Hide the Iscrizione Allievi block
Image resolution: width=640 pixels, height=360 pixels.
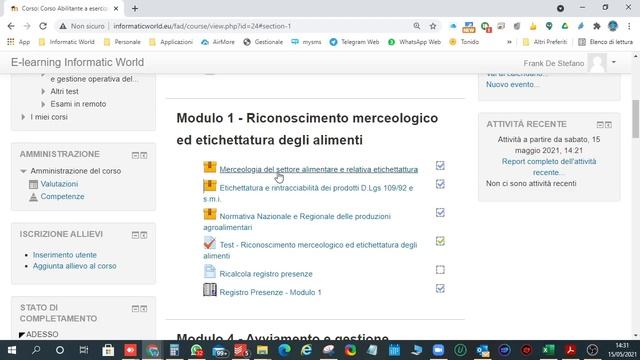[135, 235]
